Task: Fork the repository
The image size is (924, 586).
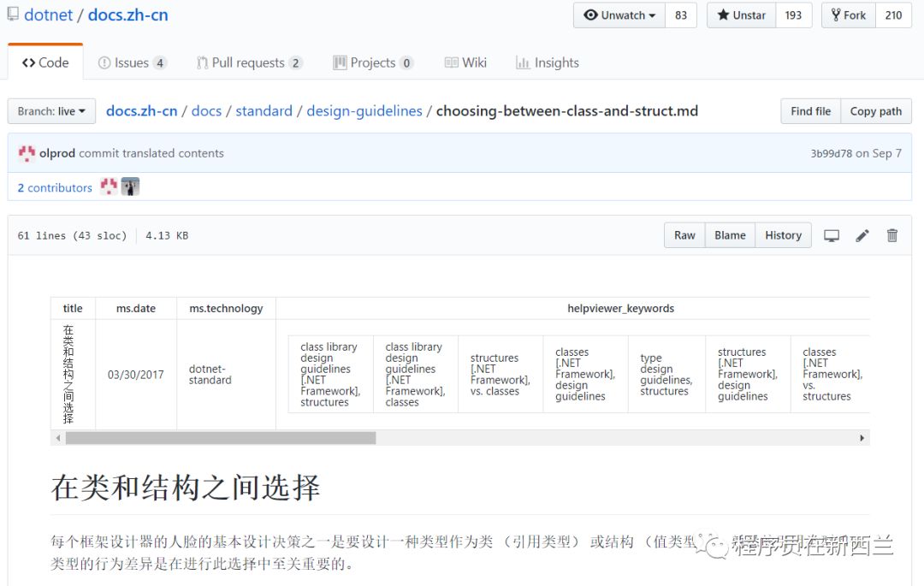Action: tap(849, 15)
